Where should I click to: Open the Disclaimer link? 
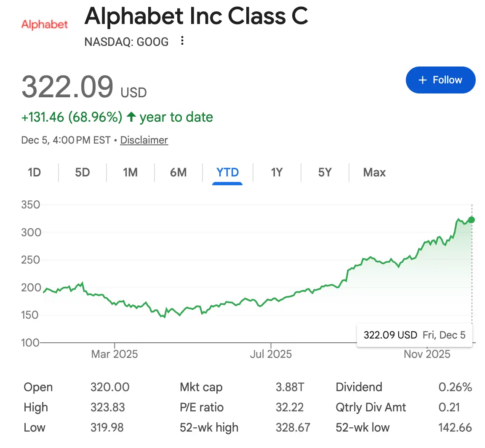pos(144,140)
